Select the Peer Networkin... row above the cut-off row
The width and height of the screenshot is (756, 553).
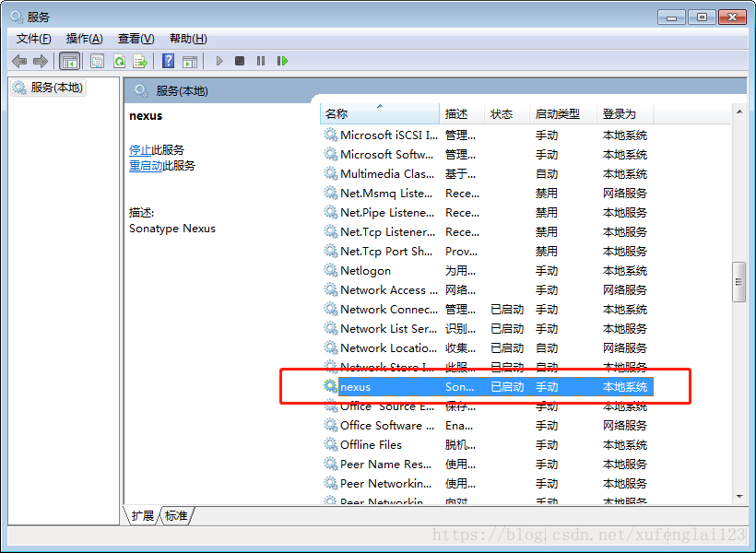(487, 483)
